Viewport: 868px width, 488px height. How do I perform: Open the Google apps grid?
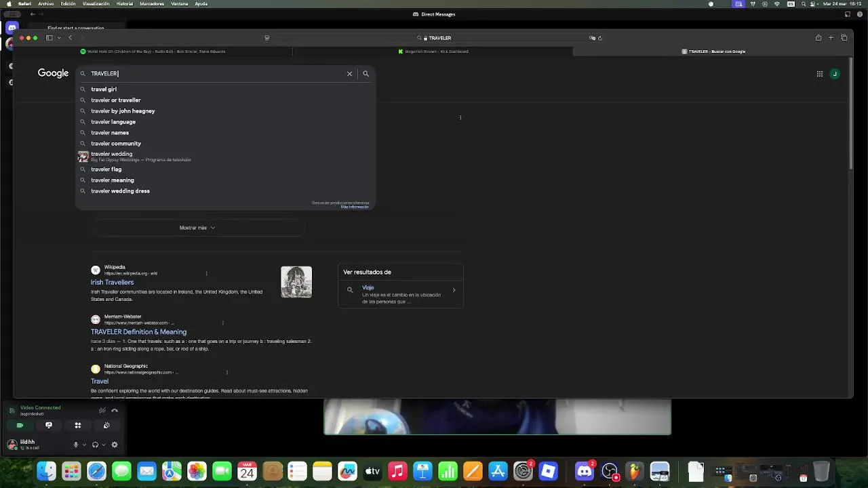click(819, 74)
